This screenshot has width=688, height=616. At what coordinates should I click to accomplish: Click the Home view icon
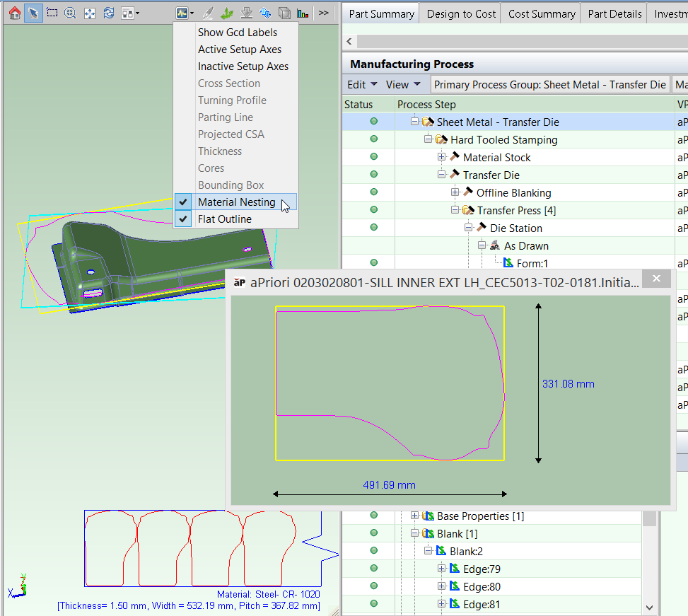point(14,13)
